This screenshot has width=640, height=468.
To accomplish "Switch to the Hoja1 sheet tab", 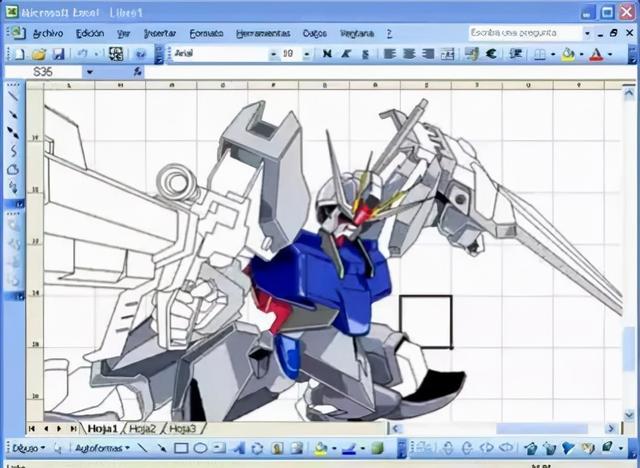I will (x=103, y=428).
